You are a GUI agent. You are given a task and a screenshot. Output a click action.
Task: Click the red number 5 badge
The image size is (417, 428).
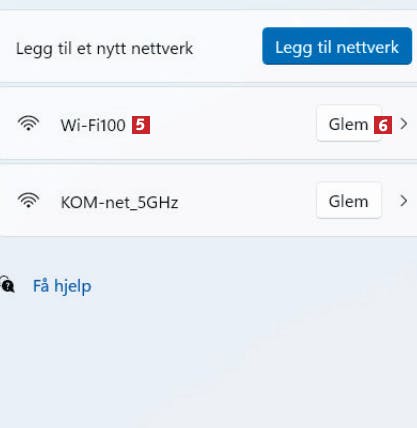[141, 125]
